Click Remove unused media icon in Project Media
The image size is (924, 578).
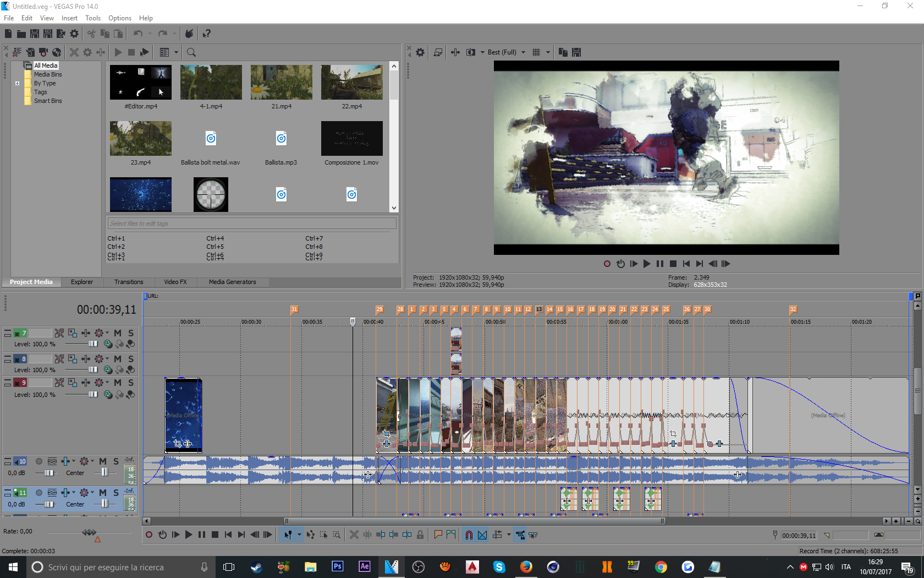tap(17, 52)
